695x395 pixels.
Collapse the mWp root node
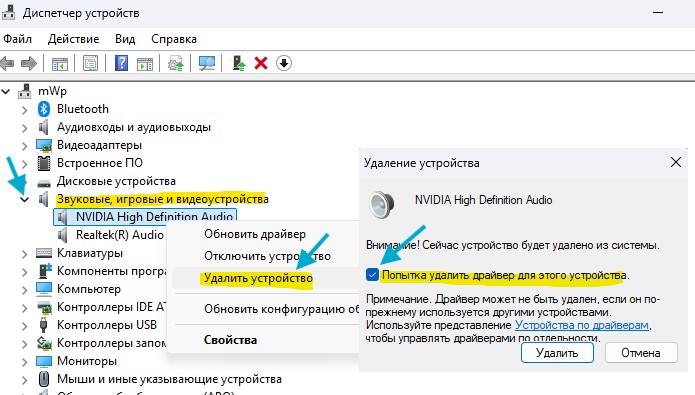(x=6, y=92)
